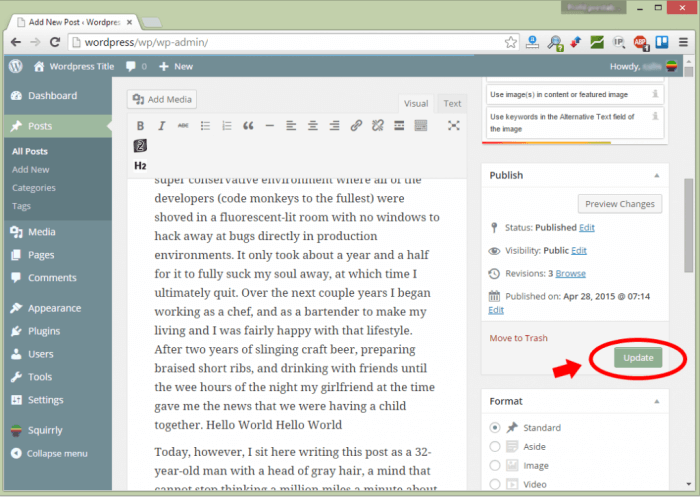Enable distraction-free fullscreen mode

(453, 126)
